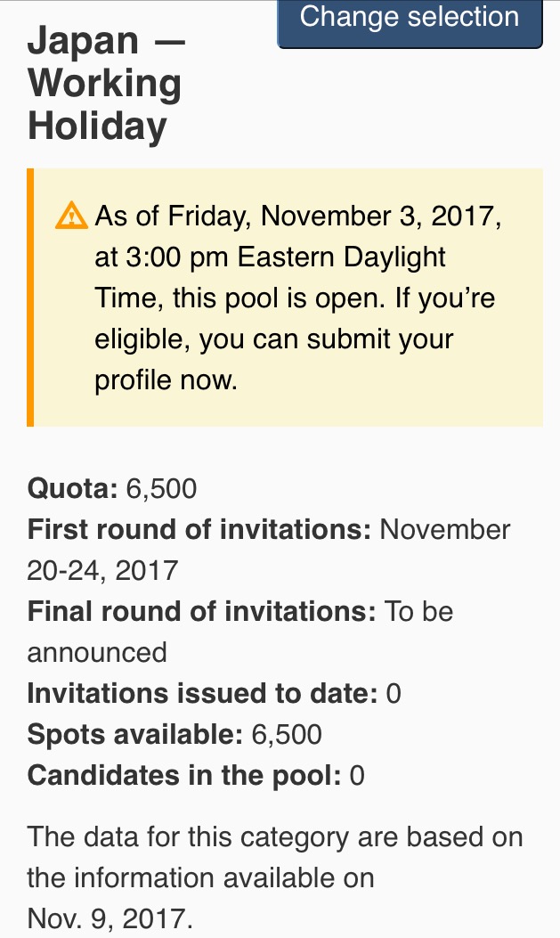Screen dimensions: 560x938
Task: Click the pool-is-open yellow alert box text
Action: (x=297, y=298)
